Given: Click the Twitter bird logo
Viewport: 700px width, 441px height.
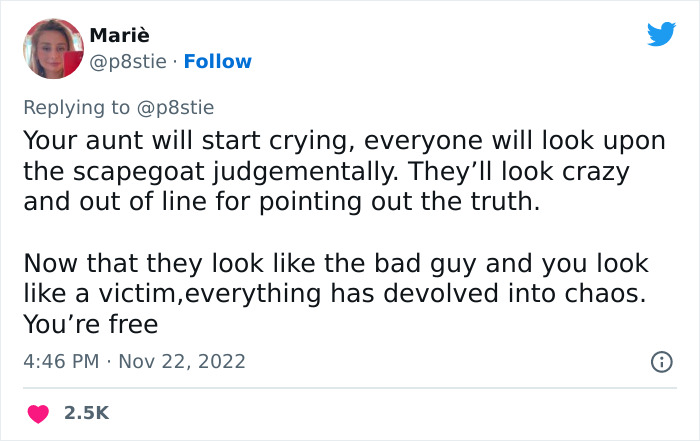Looking at the screenshot, I should point(661,35).
